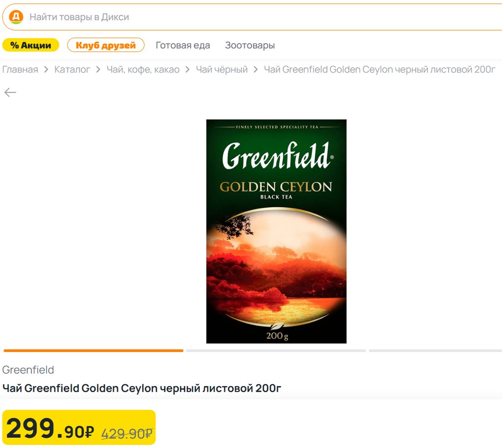Click chevron after 'Главная' breadcrumb

[x=46, y=70]
